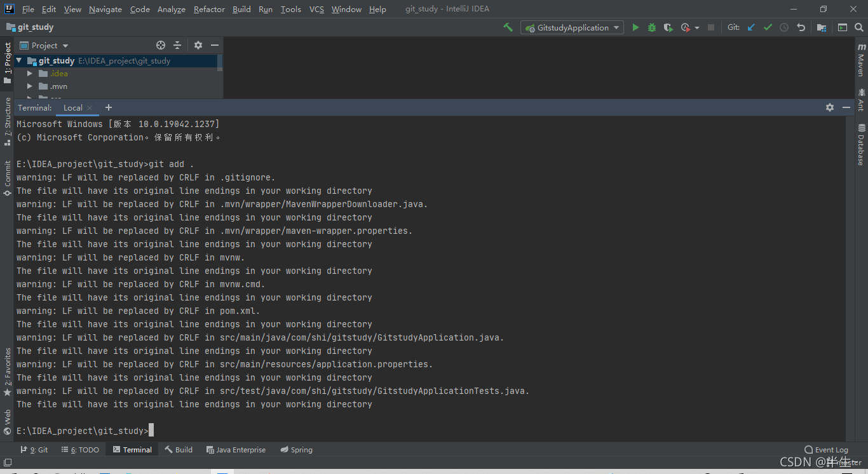Open the profiler options dropdown arrow

tap(697, 28)
